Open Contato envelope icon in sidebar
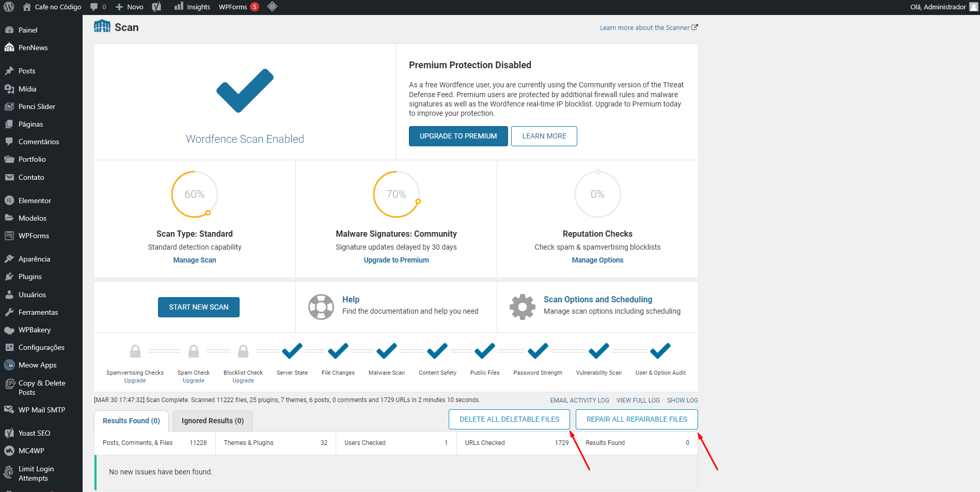 (9, 177)
